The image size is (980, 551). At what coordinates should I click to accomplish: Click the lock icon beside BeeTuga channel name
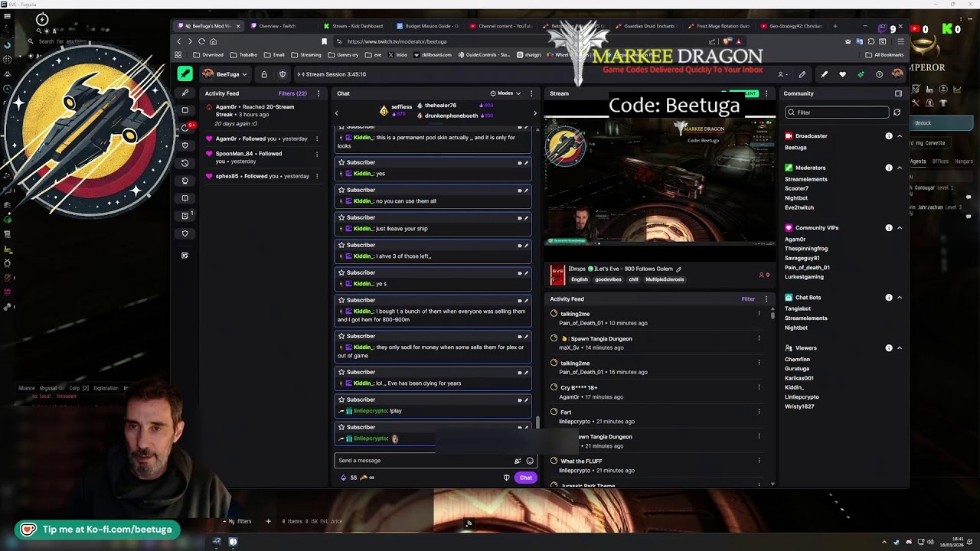click(264, 74)
